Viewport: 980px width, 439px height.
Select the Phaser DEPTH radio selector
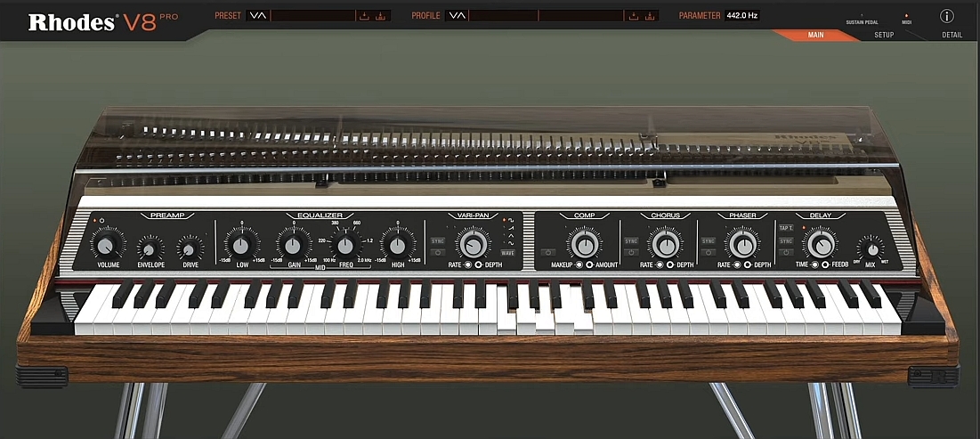tap(748, 264)
